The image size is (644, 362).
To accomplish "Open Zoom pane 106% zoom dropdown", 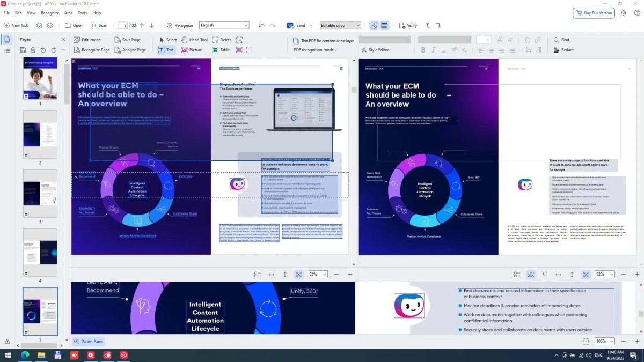I will [604, 341].
